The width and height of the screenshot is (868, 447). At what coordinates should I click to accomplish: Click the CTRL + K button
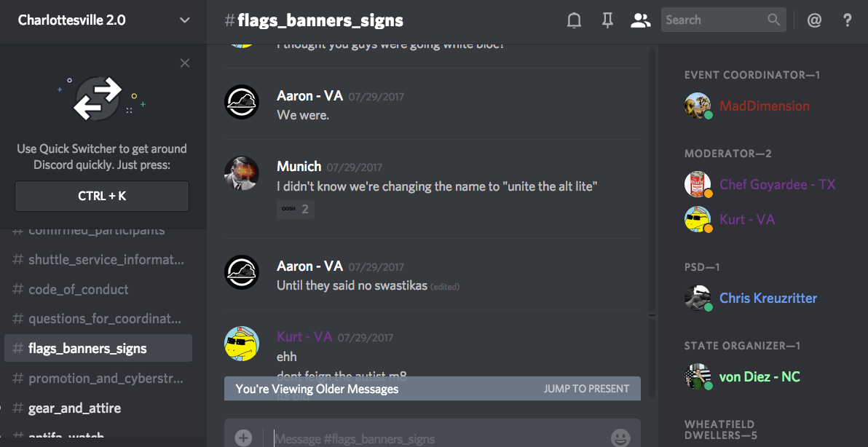tap(102, 196)
